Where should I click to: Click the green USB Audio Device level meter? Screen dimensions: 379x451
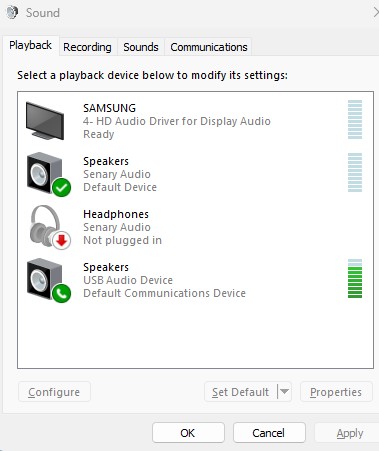click(x=355, y=278)
